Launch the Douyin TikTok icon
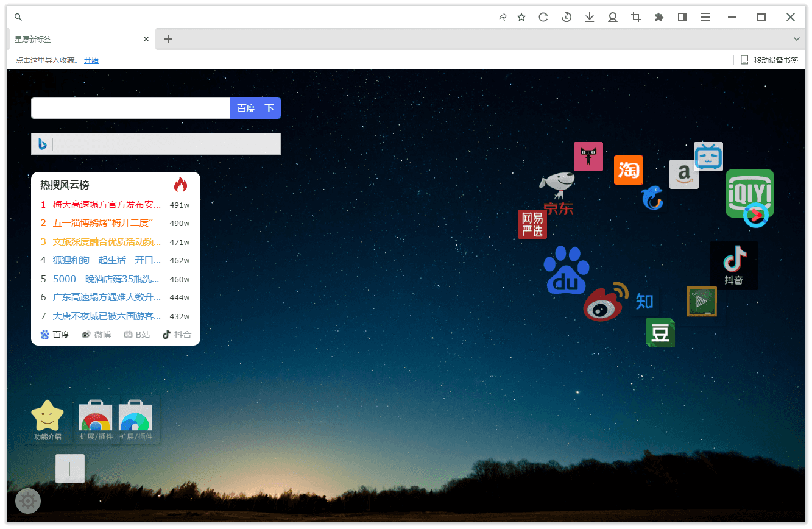812x529 pixels. [734, 265]
